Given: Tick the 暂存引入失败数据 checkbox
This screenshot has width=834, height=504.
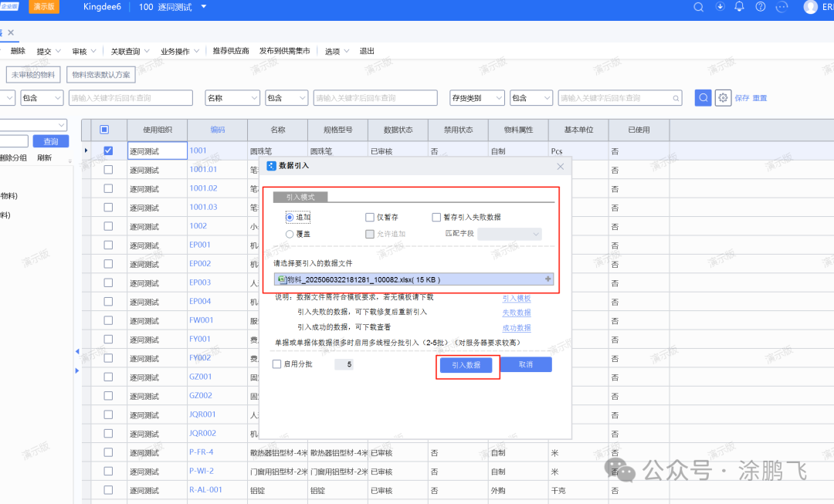Looking at the screenshot, I should (x=437, y=218).
